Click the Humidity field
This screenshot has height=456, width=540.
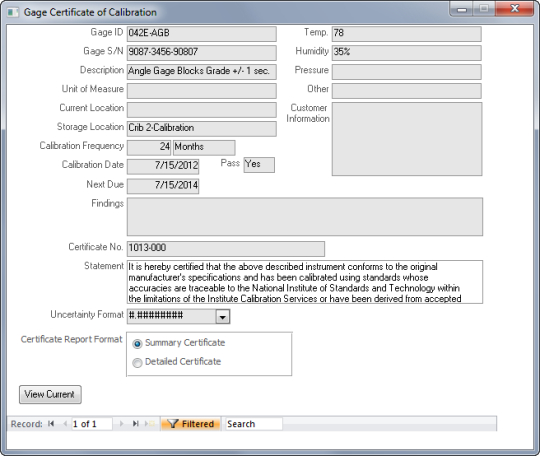click(x=407, y=52)
